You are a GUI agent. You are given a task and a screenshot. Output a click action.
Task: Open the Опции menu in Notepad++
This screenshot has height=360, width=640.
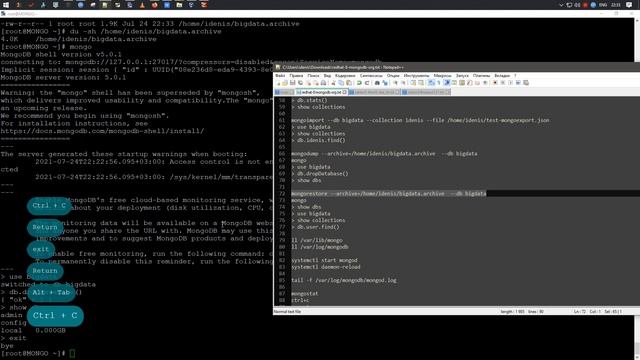point(393,76)
